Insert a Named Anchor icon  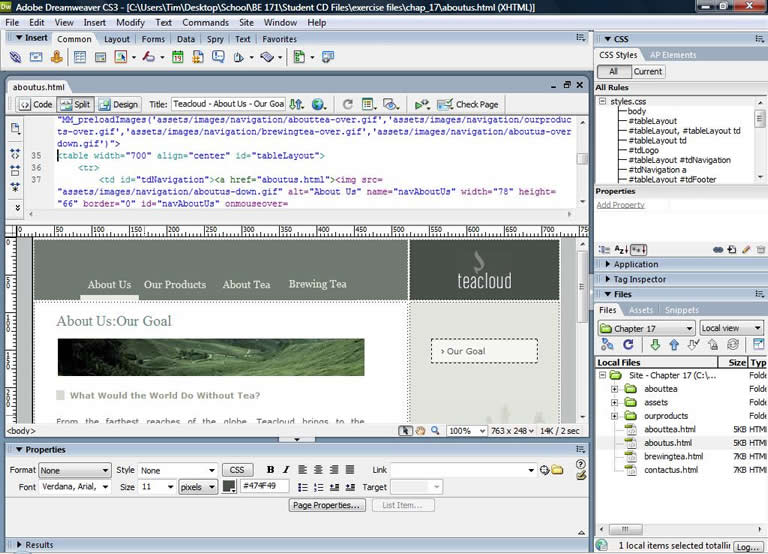[x=57, y=57]
